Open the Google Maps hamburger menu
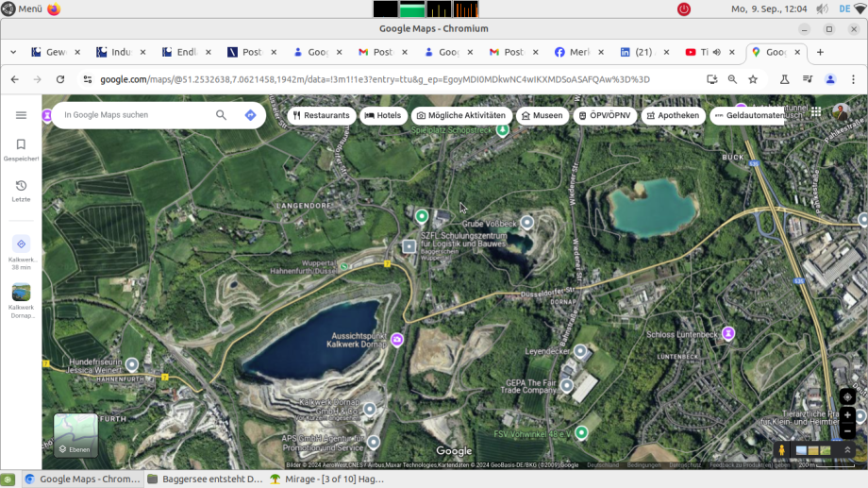Screen dimensions: 868x488 [21, 115]
